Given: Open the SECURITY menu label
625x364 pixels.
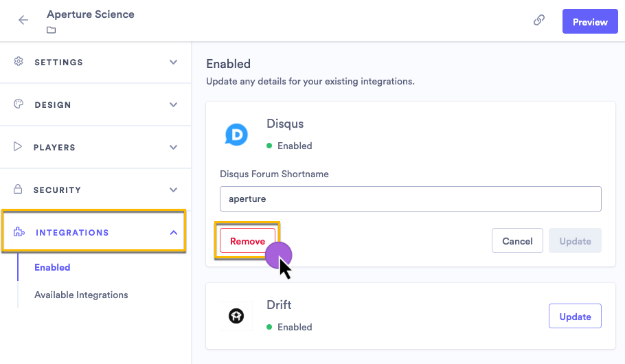Looking at the screenshot, I should coord(57,190).
